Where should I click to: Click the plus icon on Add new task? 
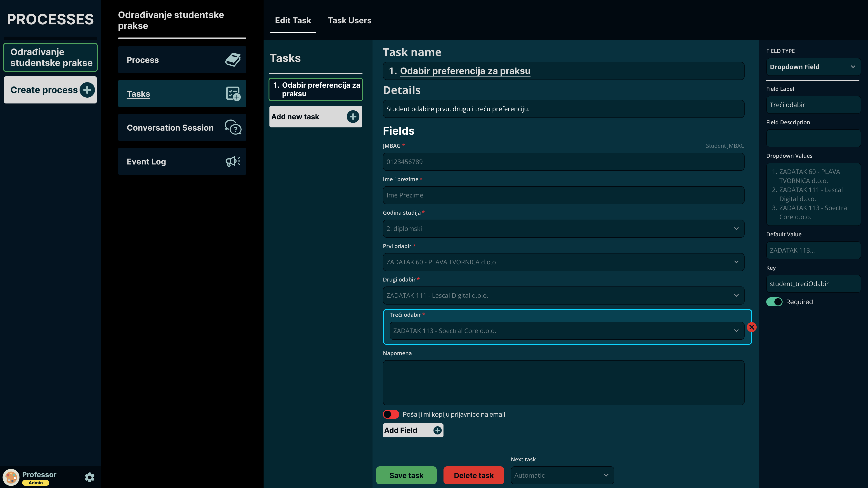(353, 117)
